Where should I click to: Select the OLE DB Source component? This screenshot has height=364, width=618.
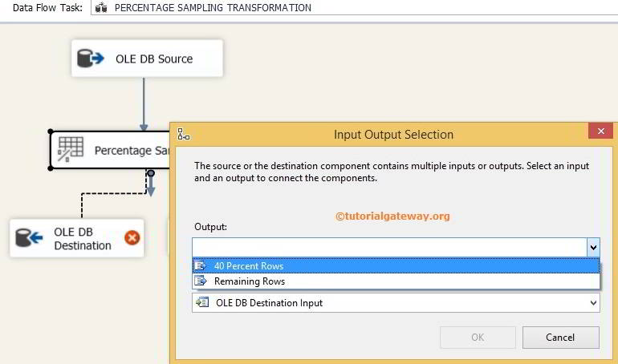(x=147, y=59)
